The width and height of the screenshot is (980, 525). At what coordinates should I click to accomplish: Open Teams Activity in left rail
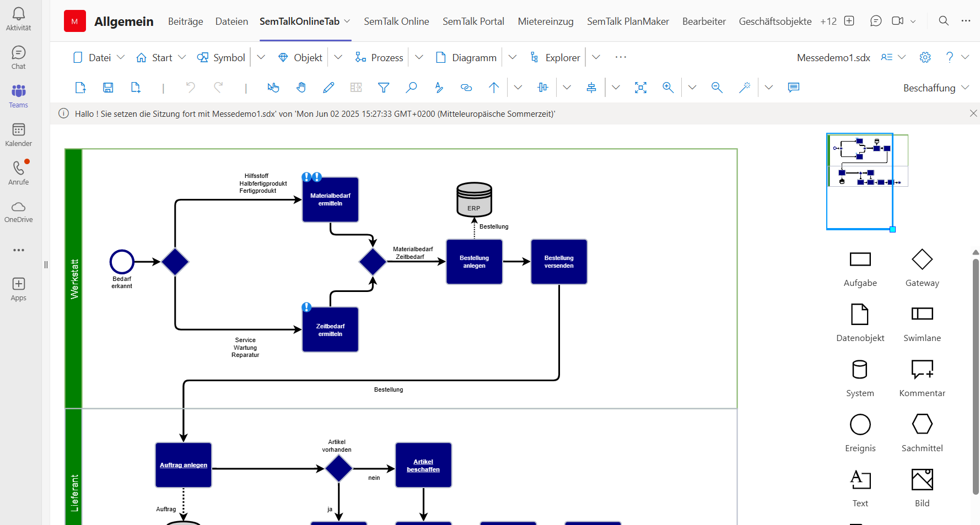(19, 19)
